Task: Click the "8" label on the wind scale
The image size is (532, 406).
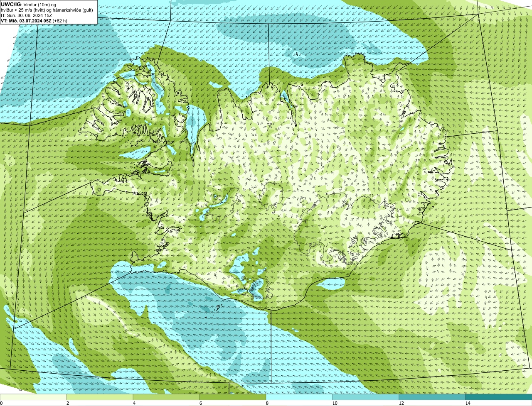Action: tap(267, 403)
